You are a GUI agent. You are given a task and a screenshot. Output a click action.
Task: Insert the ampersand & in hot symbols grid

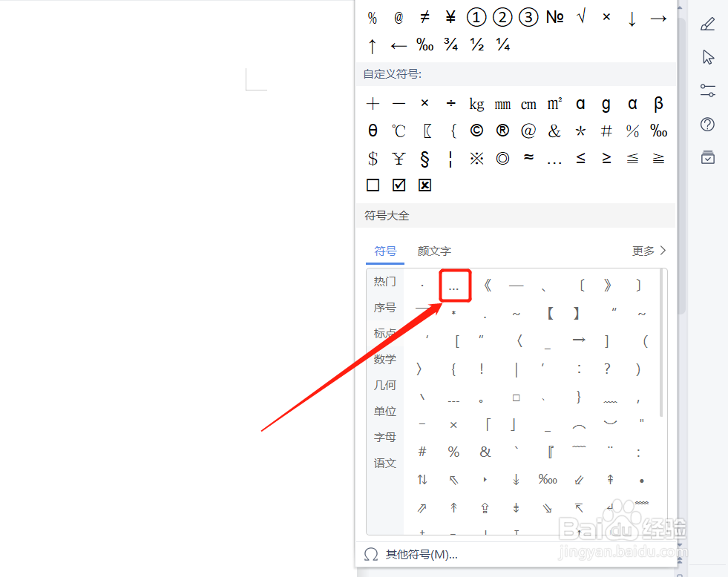coord(485,452)
